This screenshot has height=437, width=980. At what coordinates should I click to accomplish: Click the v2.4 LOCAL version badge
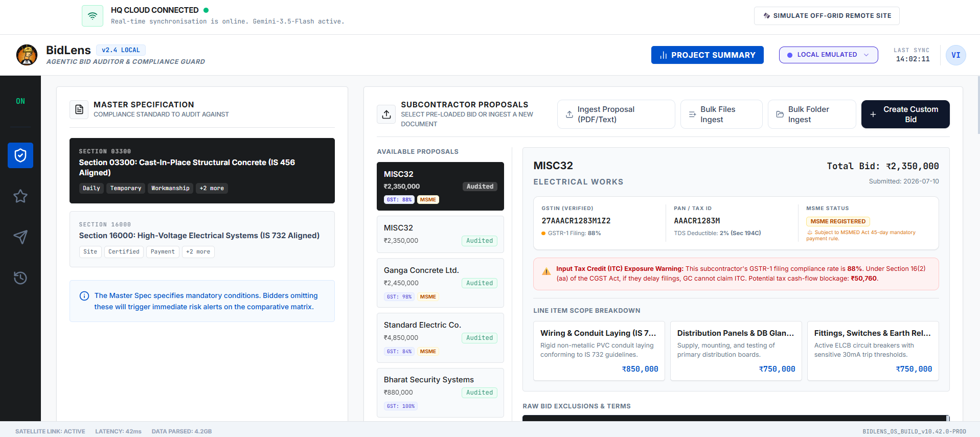(121, 50)
